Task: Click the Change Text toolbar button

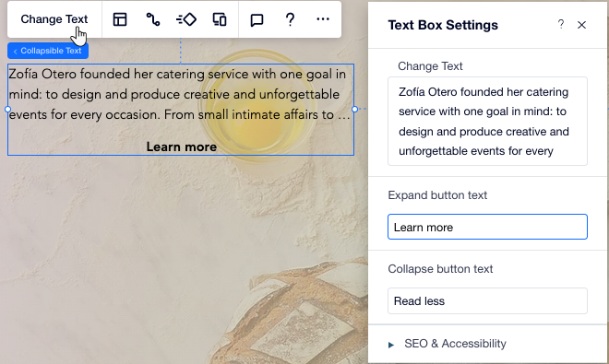Action: (54, 19)
